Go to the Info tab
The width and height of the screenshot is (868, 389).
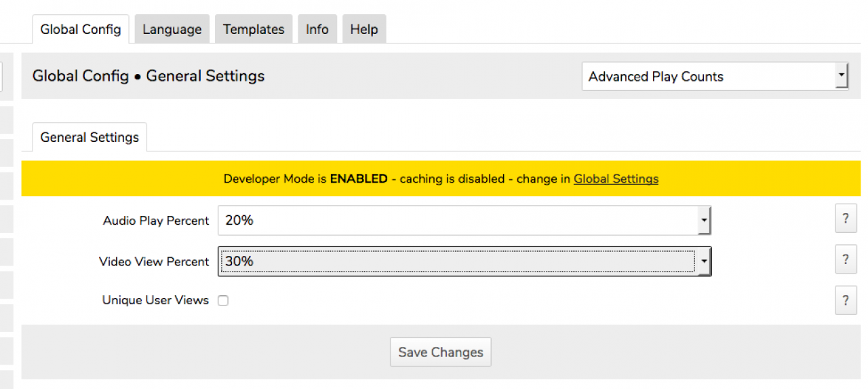point(317,29)
